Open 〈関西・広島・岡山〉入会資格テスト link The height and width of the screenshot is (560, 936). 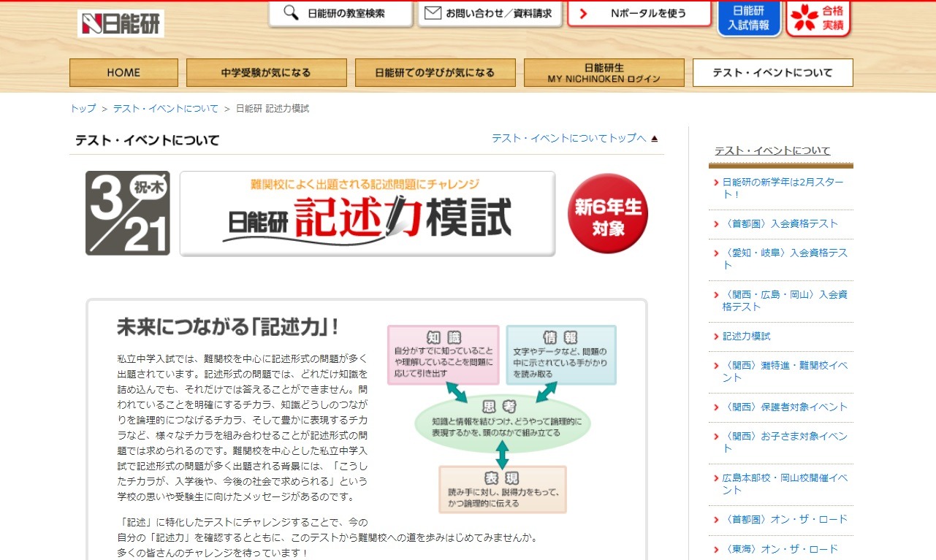pyautogui.click(x=785, y=301)
